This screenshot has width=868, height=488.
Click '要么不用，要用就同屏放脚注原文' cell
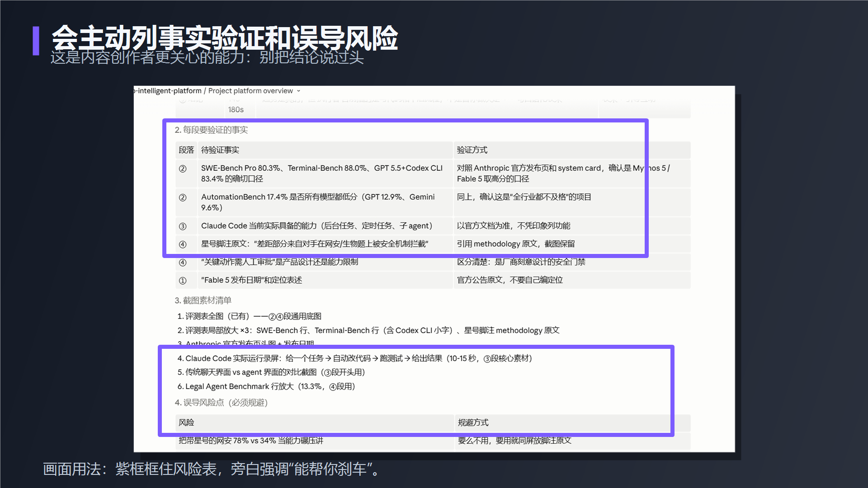pos(573,441)
